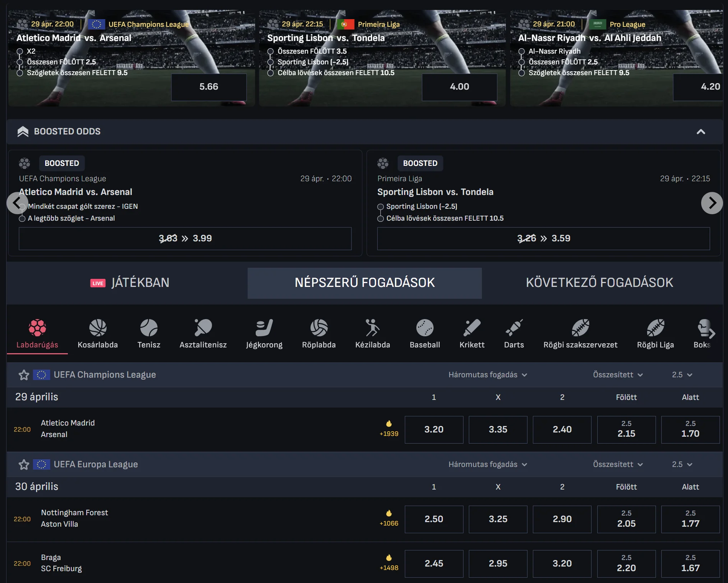Open Champions League Háromutas fogadás dropdown
The image size is (728, 583).
[x=488, y=375]
